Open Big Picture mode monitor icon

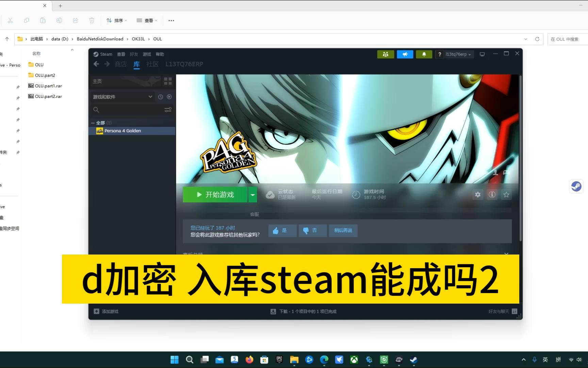(482, 54)
